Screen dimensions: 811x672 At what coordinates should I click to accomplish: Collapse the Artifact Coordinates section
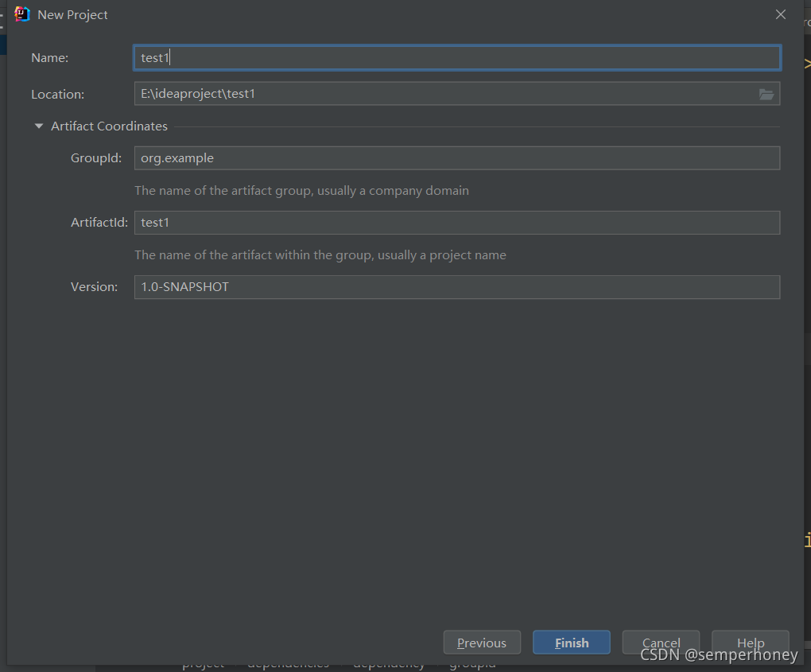[x=39, y=126]
